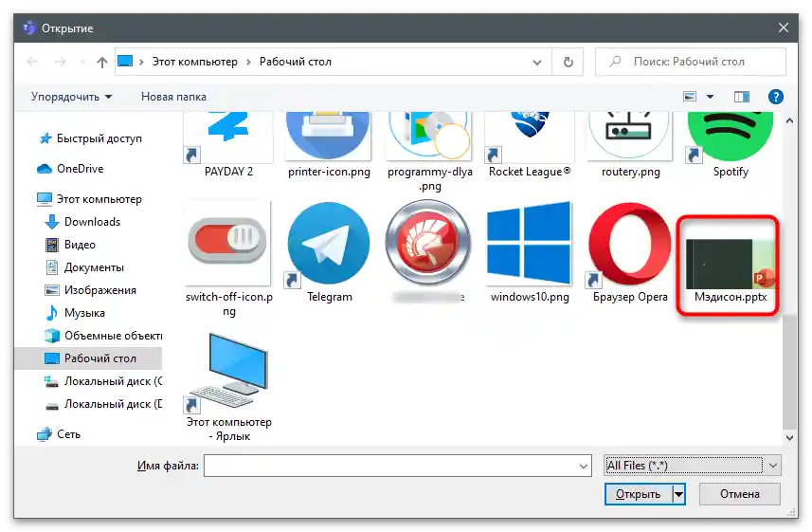Image resolution: width=812 pixels, height=532 pixels.
Task: Open Изображения folder in sidebar
Action: click(91, 290)
